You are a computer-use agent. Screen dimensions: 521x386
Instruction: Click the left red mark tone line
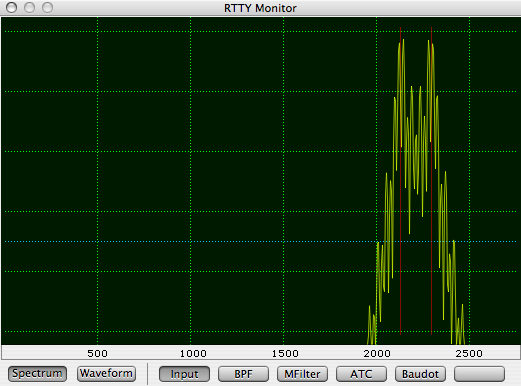400,181
